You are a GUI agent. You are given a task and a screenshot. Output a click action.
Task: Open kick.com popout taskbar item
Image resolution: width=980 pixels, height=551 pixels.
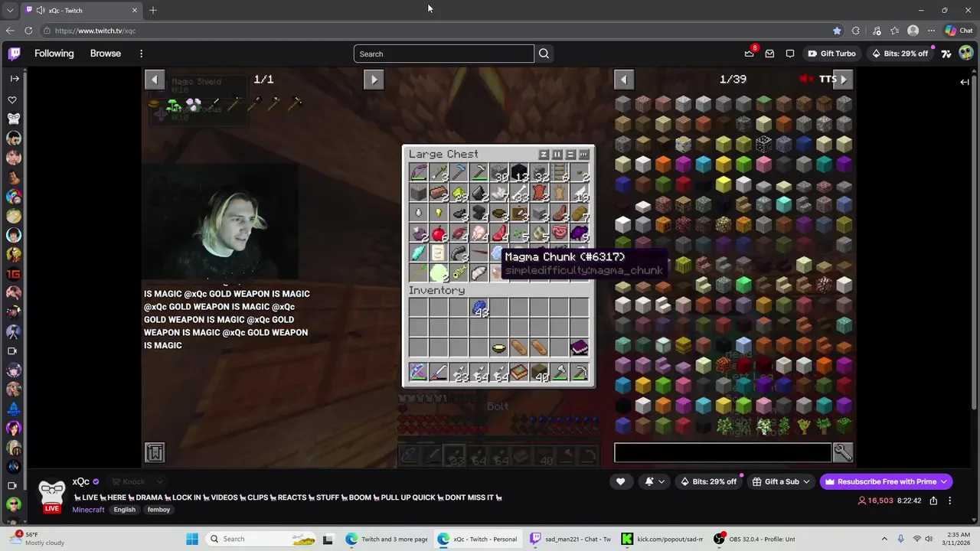point(662,539)
